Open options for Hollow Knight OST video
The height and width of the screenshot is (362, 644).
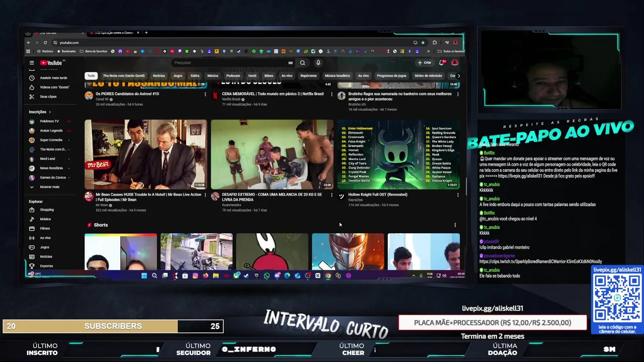coord(458,195)
